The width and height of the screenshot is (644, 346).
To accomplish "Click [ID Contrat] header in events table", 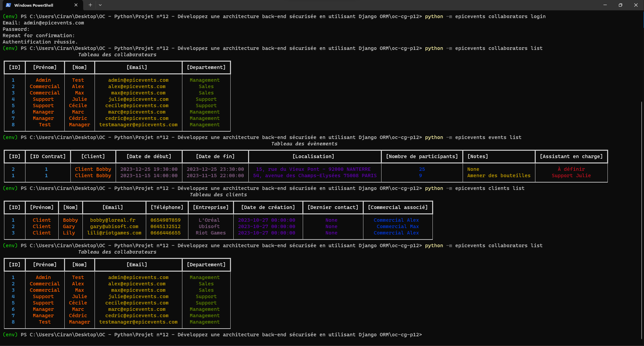I will (48, 156).
